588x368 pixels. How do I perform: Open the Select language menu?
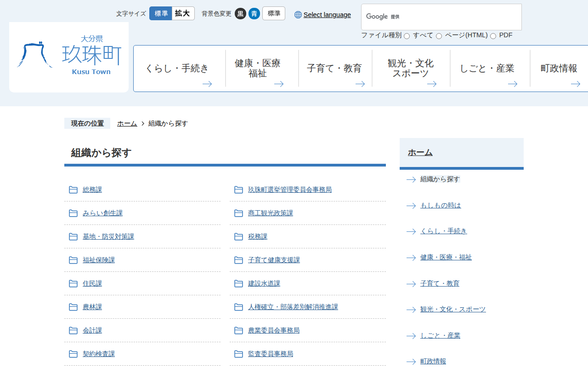click(327, 15)
